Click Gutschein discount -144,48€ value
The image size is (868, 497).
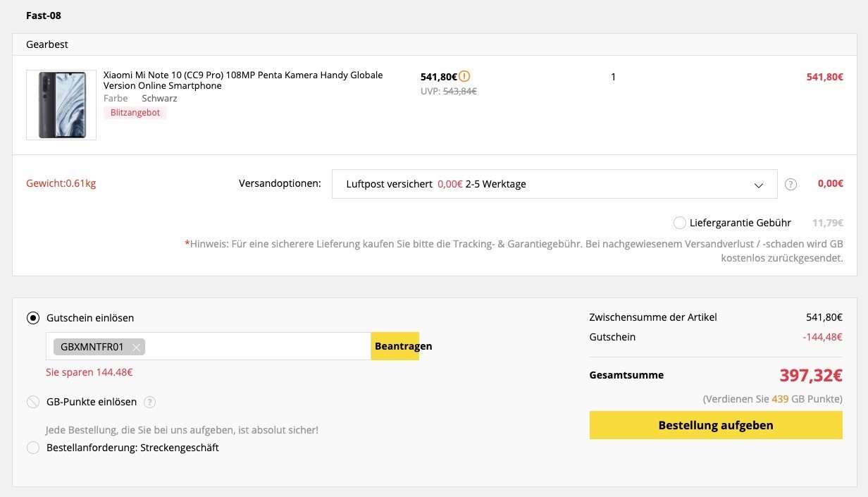tap(822, 337)
